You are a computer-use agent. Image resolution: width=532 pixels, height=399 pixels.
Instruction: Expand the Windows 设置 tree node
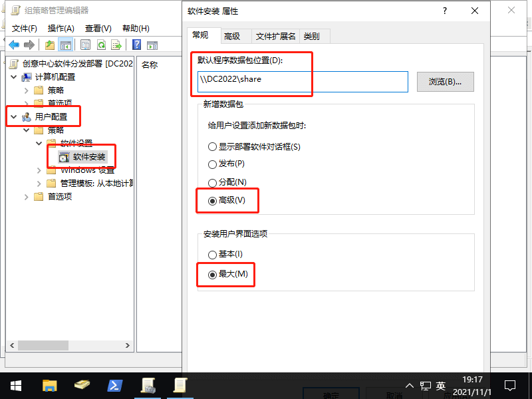(39, 170)
